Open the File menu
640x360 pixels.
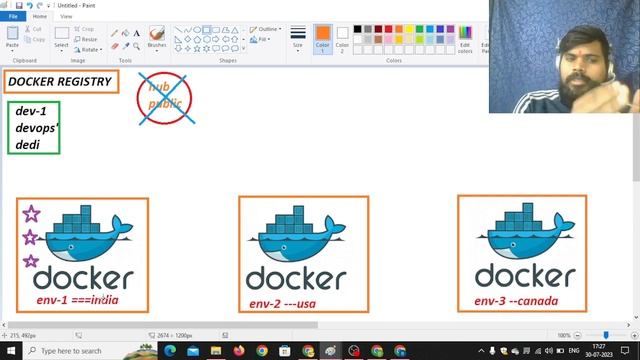[13, 16]
